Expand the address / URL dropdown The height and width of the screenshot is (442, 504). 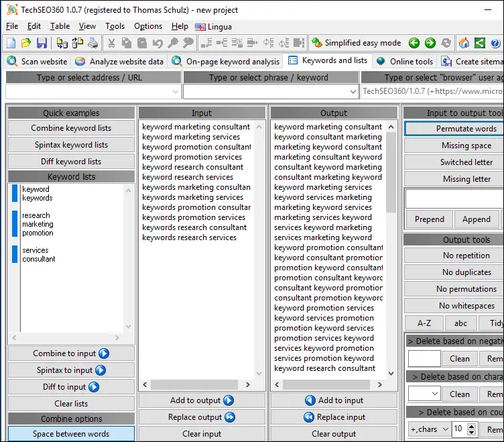176,91
